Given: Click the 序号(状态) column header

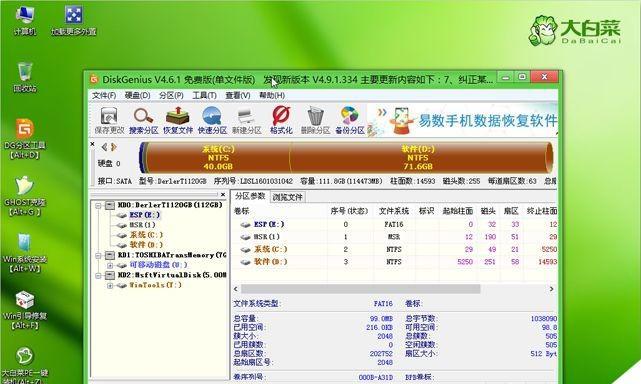Looking at the screenshot, I should coord(350,211).
